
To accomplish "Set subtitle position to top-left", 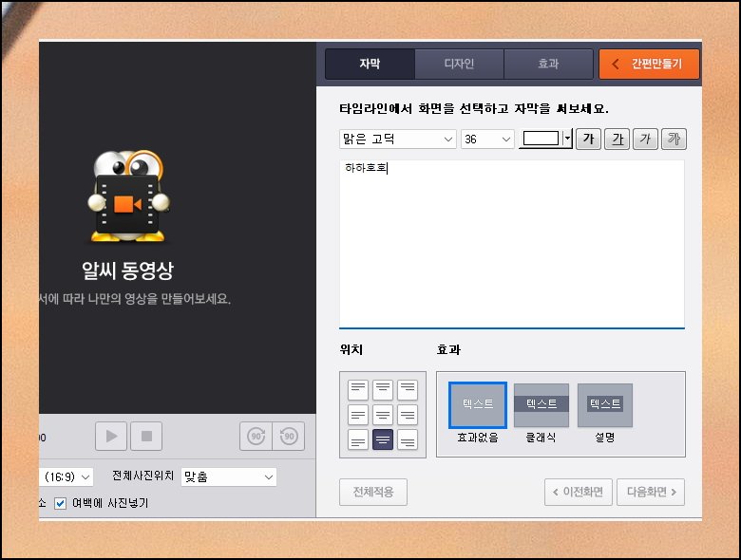I will (x=358, y=389).
